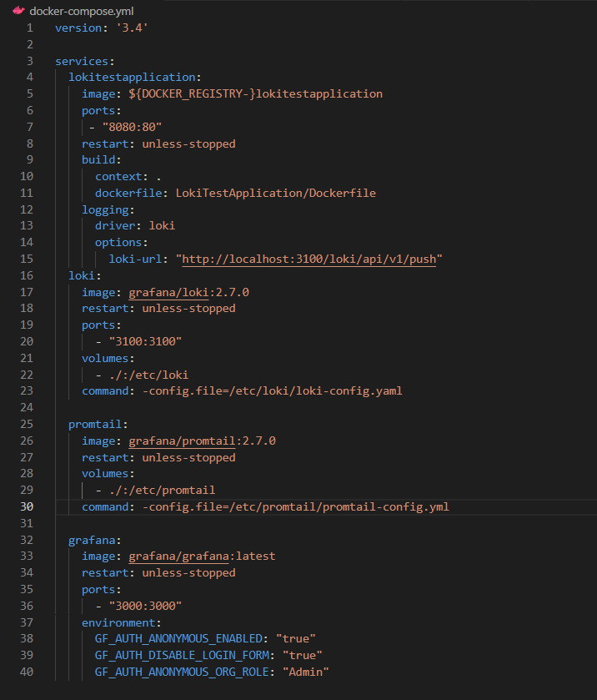
Task: Click 'volumes:' key on line 21
Action: [108, 359]
